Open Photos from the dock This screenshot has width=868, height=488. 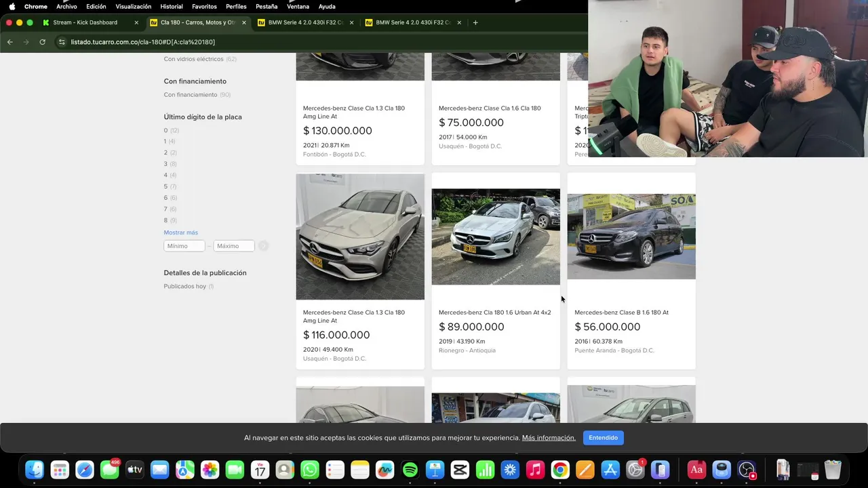(x=210, y=470)
